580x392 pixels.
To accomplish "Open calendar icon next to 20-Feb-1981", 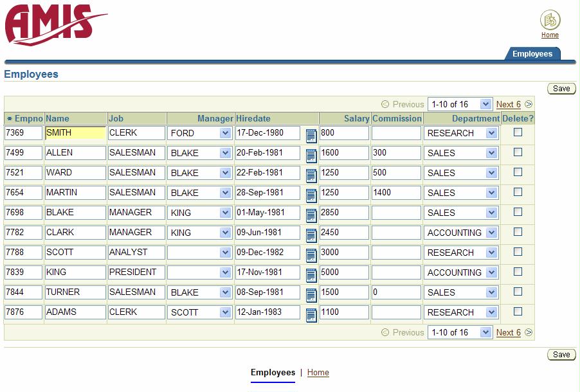I will coord(311,155).
